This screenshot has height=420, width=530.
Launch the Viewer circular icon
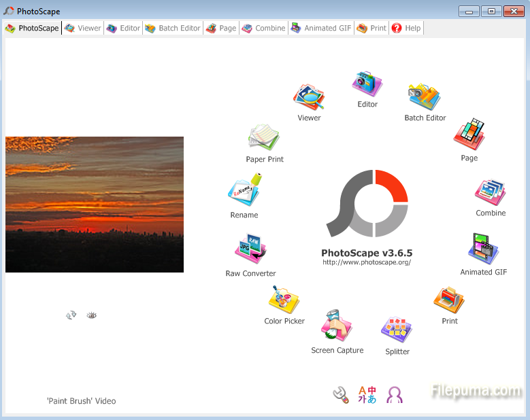[309, 98]
